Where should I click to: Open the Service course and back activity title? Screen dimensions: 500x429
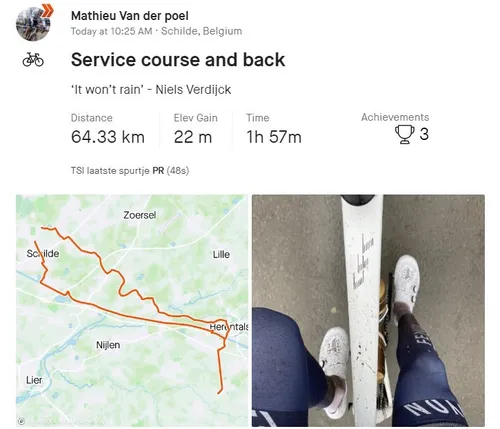coord(178,60)
